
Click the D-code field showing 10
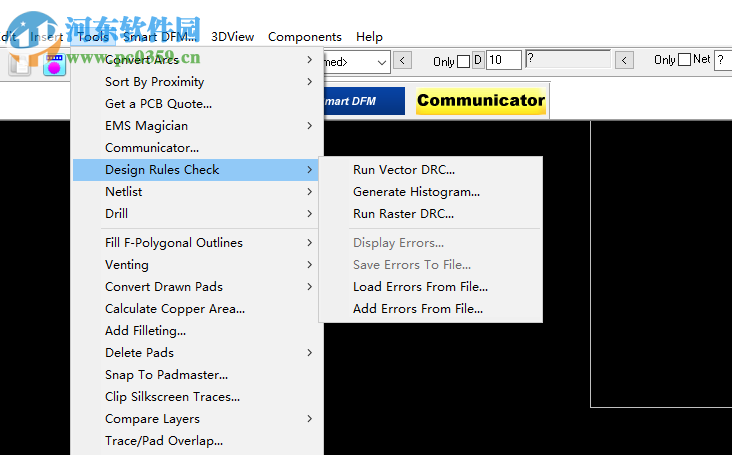[504, 60]
